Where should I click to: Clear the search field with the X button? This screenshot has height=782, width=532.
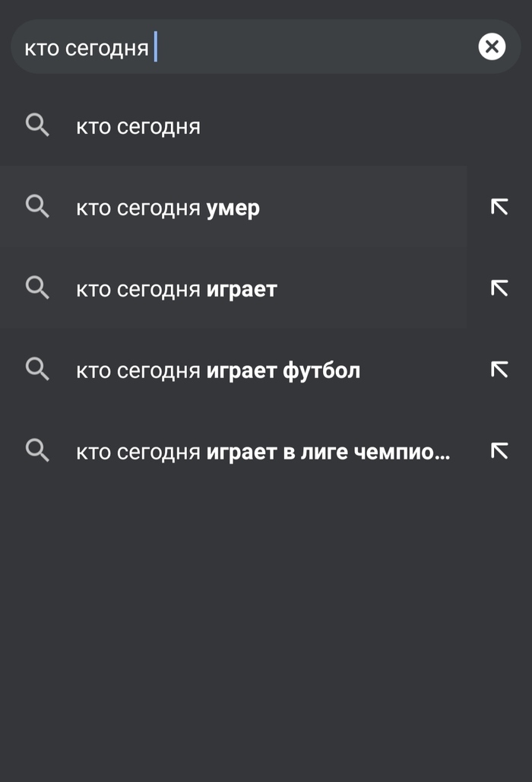click(x=492, y=46)
